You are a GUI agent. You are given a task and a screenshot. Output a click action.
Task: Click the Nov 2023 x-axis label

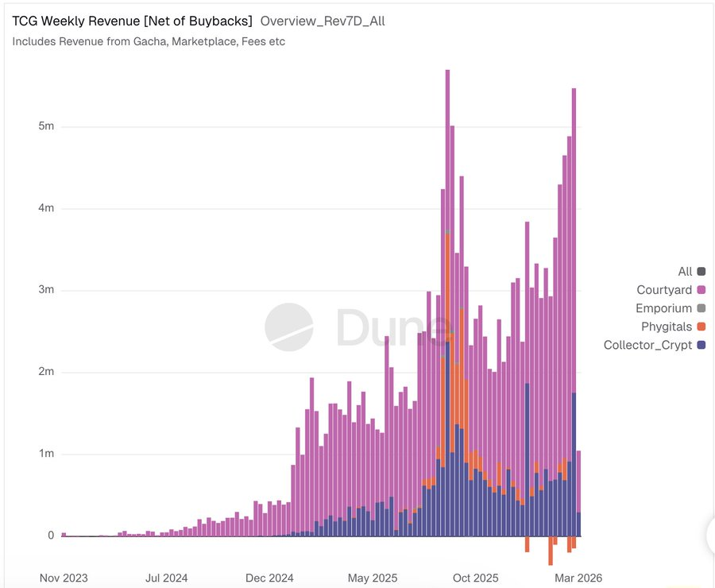click(64, 578)
